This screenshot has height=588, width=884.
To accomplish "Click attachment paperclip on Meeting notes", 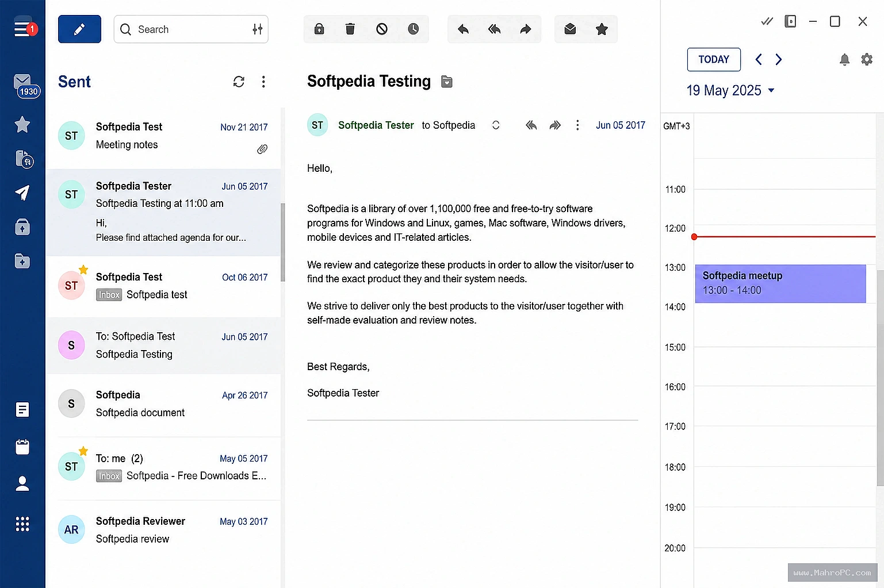I will click(262, 149).
